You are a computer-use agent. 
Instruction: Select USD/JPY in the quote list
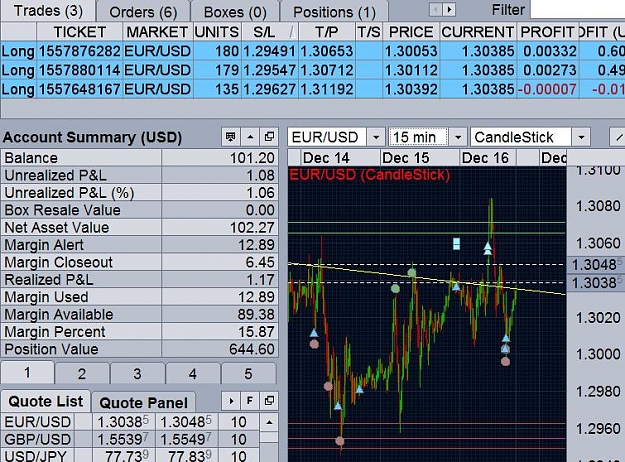click(38, 456)
